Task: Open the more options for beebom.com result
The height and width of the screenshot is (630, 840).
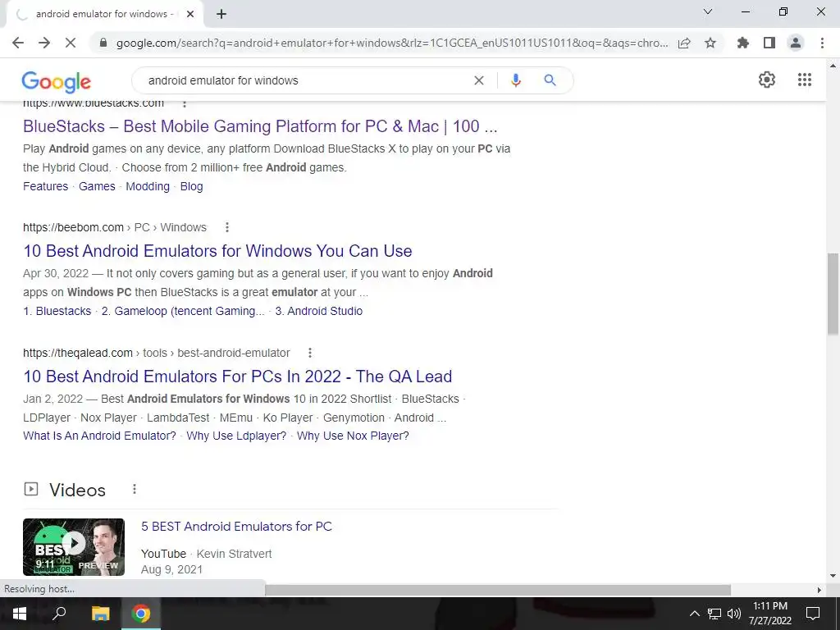Action: (x=227, y=227)
